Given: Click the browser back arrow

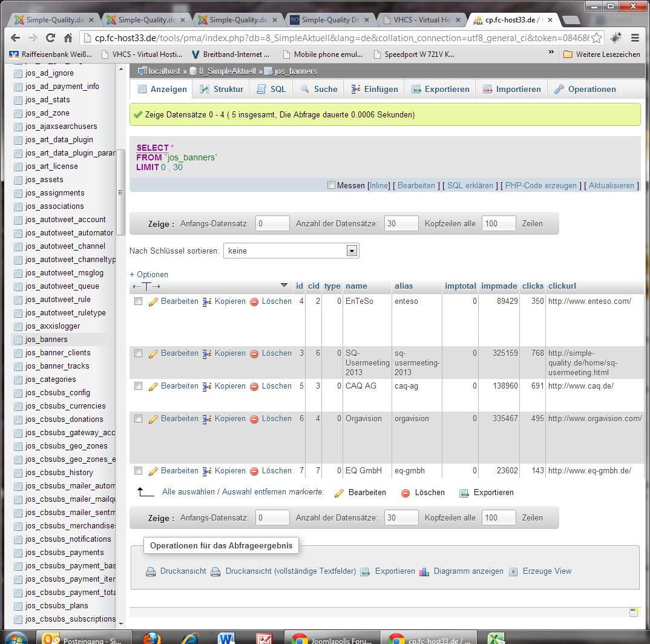Looking at the screenshot, I should tap(15, 38).
